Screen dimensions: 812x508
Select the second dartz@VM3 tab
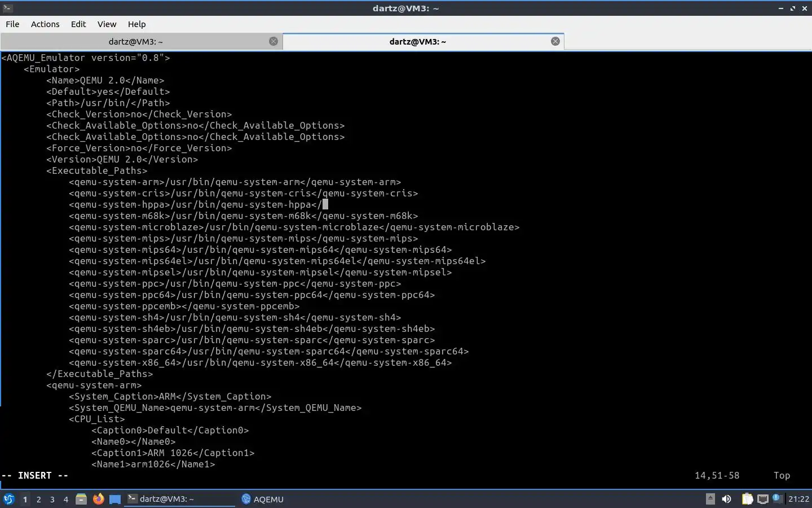tap(417, 42)
